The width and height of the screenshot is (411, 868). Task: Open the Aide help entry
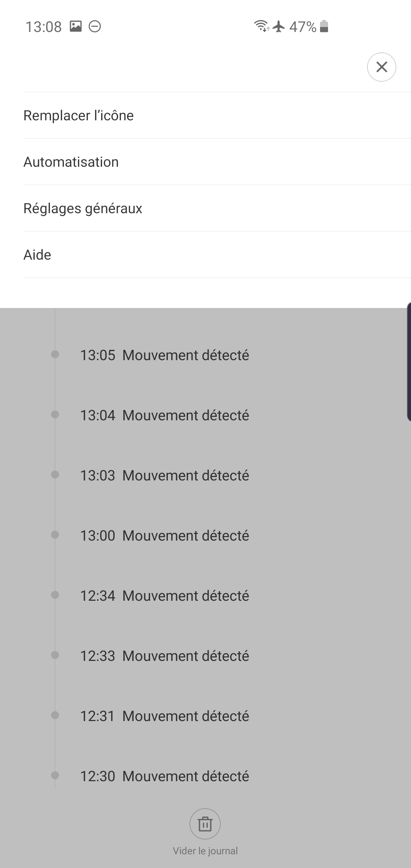coord(37,255)
